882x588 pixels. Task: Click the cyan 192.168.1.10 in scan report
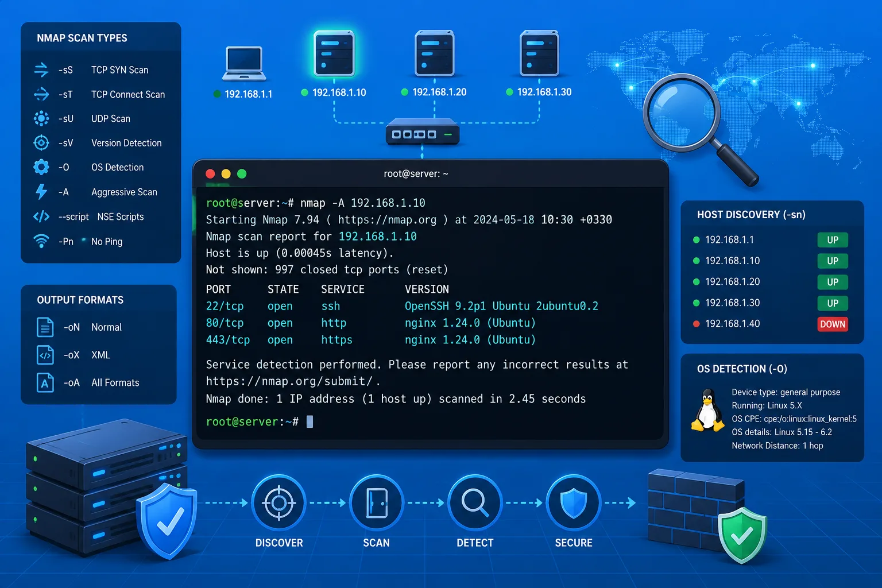point(378,236)
